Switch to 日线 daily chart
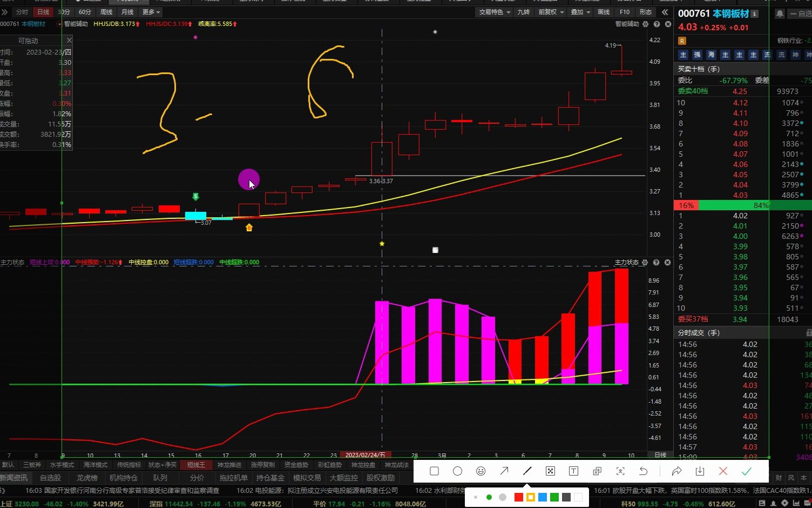This screenshot has height=508, width=812. pyautogui.click(x=43, y=12)
